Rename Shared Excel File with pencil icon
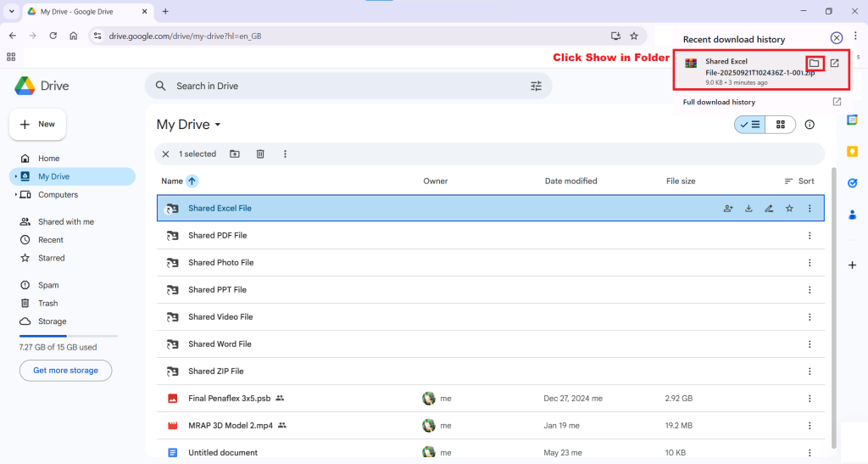This screenshot has height=464, width=868. pyautogui.click(x=769, y=209)
